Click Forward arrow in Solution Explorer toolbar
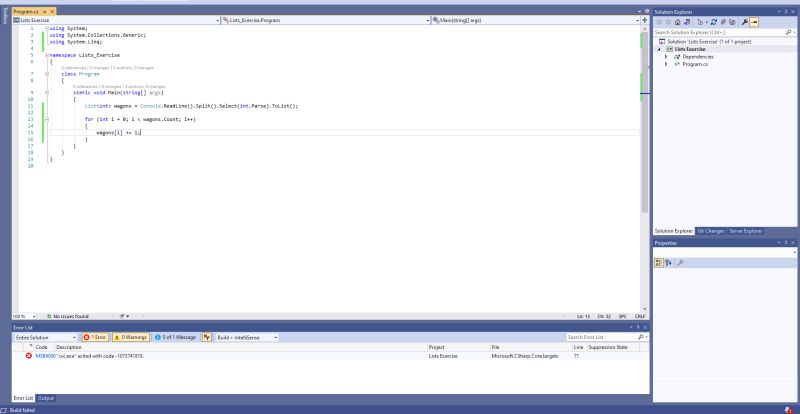This screenshot has width=800, height=414. [x=668, y=22]
